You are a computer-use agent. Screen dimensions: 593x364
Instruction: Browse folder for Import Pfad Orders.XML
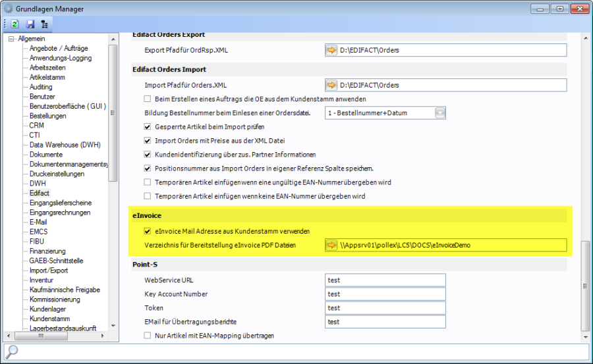click(331, 85)
